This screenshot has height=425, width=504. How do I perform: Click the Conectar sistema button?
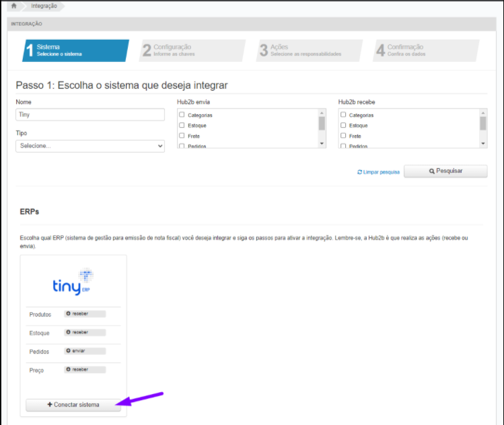[x=73, y=405]
